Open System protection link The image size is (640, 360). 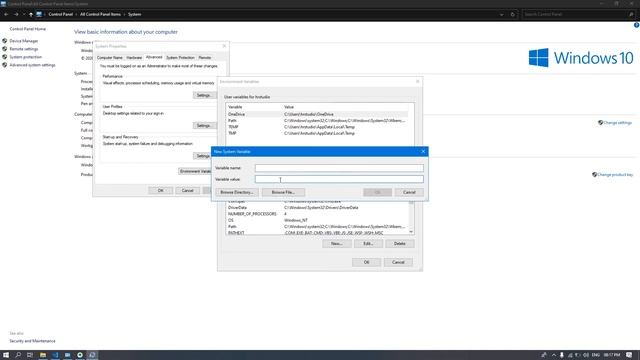point(26,57)
